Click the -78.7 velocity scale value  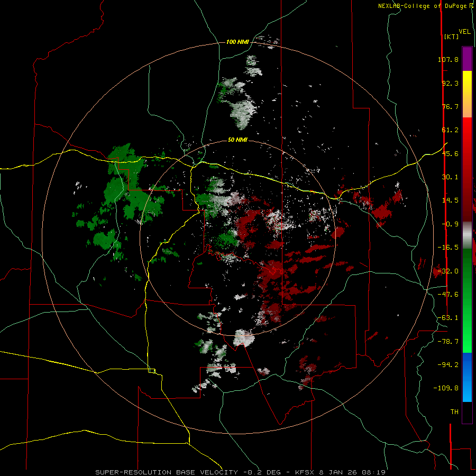[x=448, y=342]
